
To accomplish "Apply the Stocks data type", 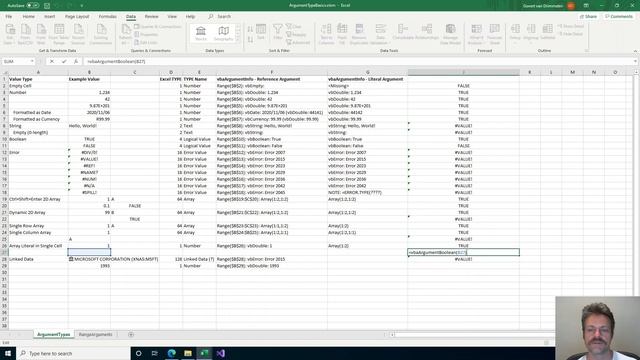I will 201,33.
